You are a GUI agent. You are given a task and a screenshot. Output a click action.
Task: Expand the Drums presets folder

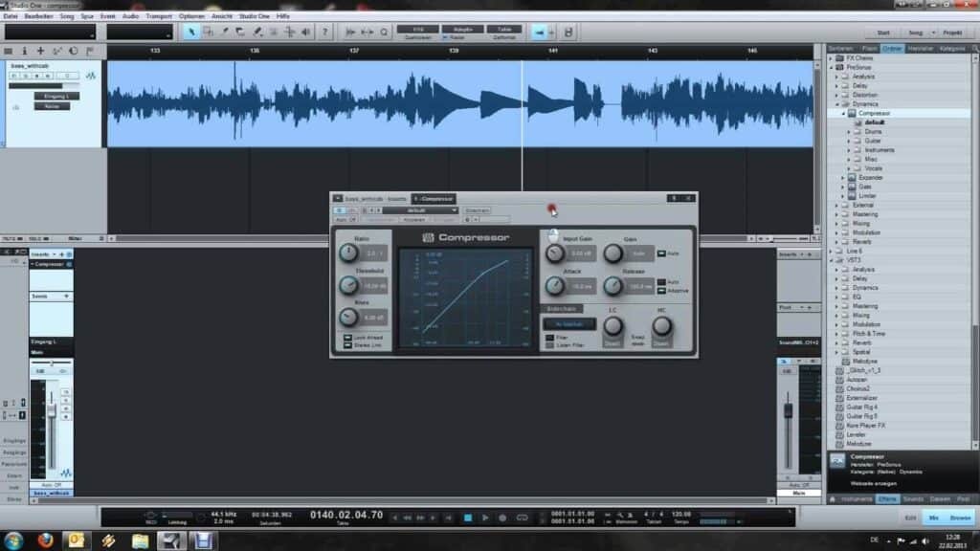(849, 132)
